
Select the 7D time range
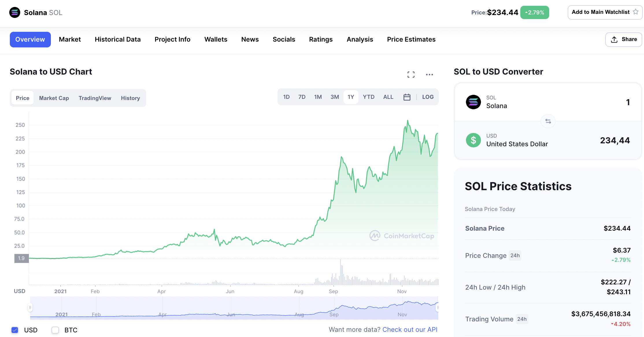(x=302, y=97)
